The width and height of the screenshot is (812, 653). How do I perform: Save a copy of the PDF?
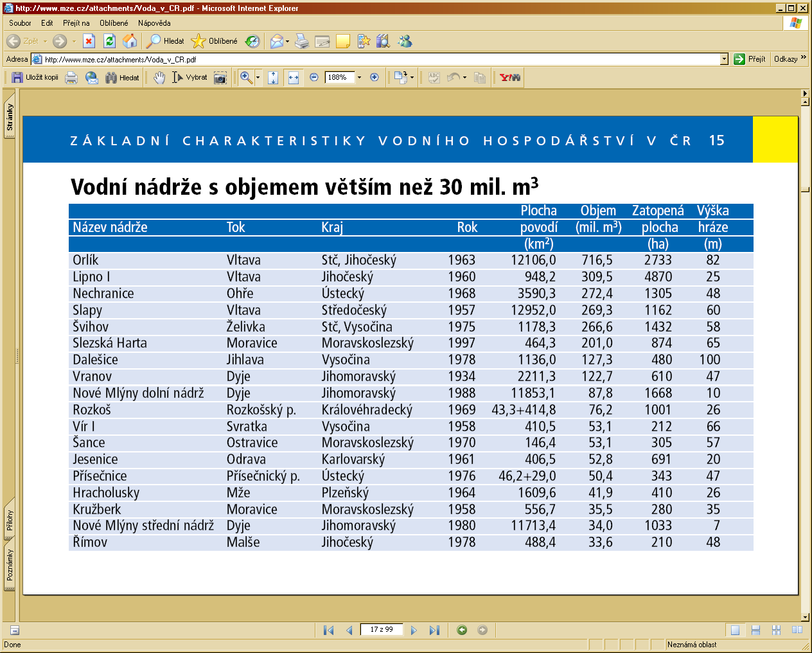tap(35, 78)
